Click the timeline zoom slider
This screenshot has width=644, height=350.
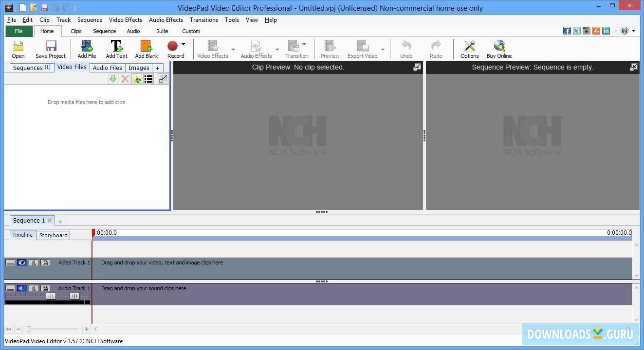point(29,329)
